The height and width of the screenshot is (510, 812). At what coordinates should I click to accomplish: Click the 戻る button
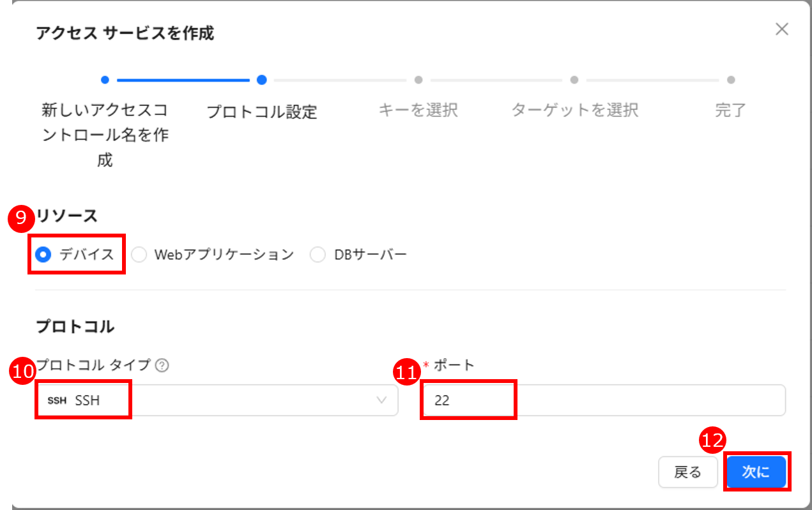point(688,472)
